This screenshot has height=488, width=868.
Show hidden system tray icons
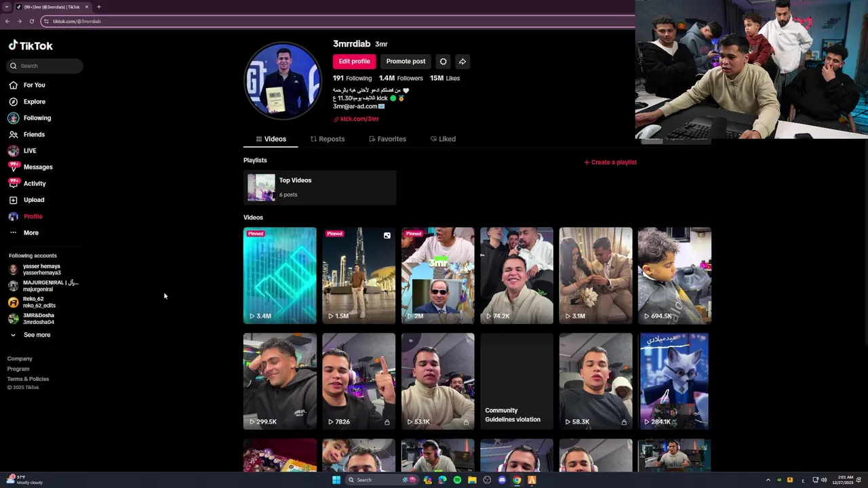(x=768, y=480)
